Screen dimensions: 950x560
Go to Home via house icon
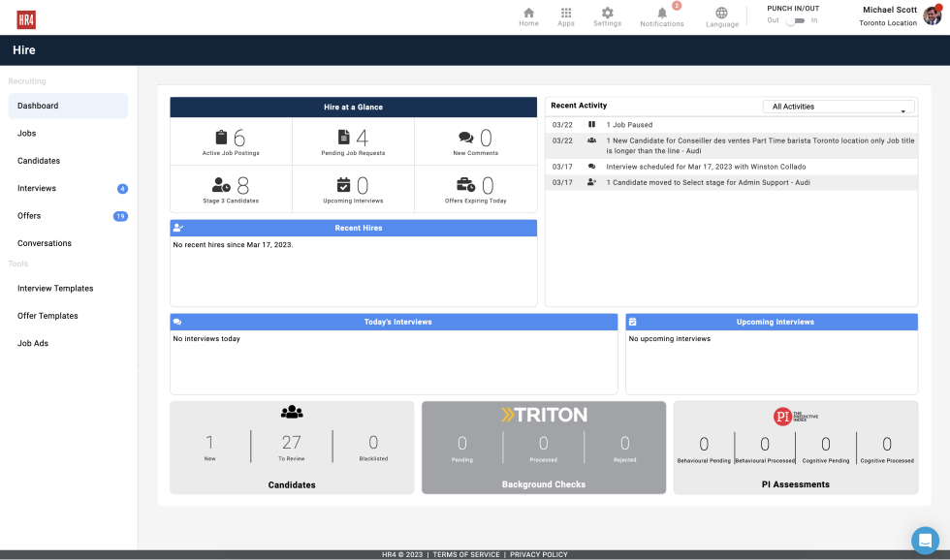528,14
